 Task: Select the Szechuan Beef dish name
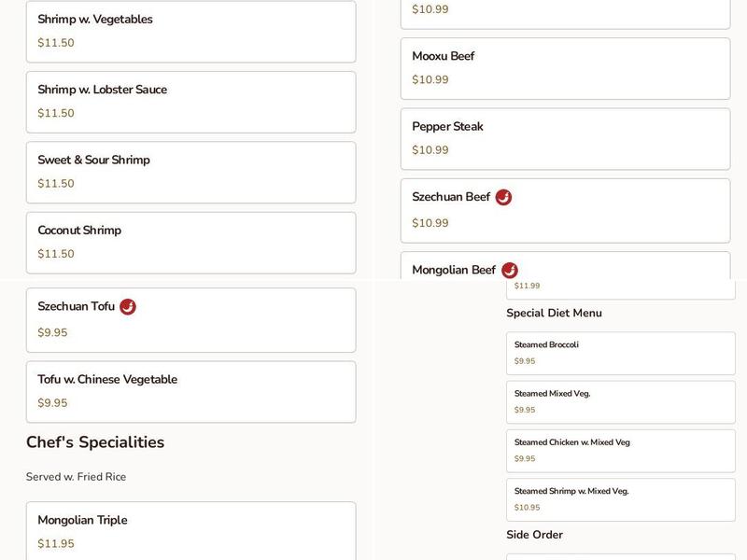point(451,197)
